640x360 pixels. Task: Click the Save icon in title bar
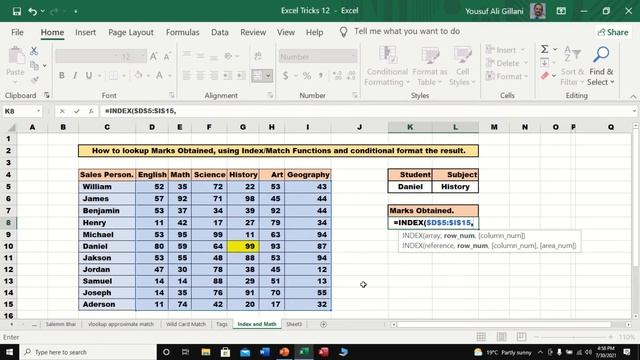(x=17, y=11)
